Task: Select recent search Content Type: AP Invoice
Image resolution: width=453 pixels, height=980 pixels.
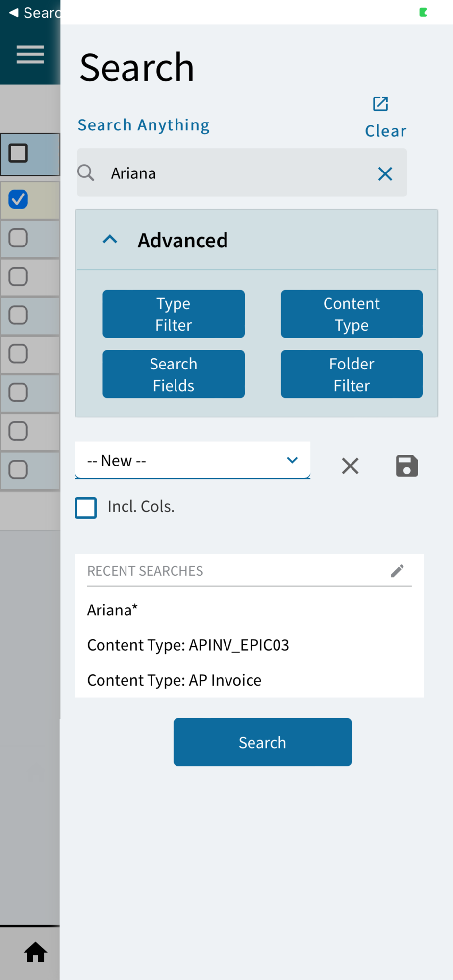Action: pos(175,680)
